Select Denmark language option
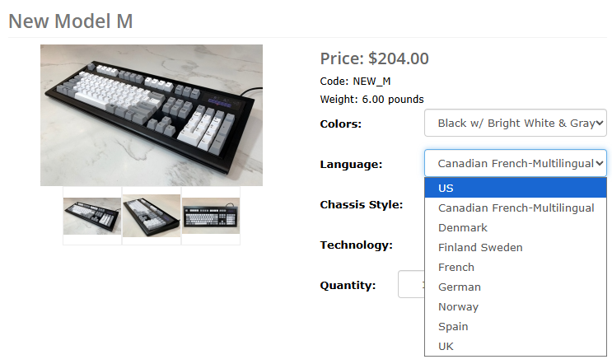This screenshot has width=612, height=364. click(515, 228)
